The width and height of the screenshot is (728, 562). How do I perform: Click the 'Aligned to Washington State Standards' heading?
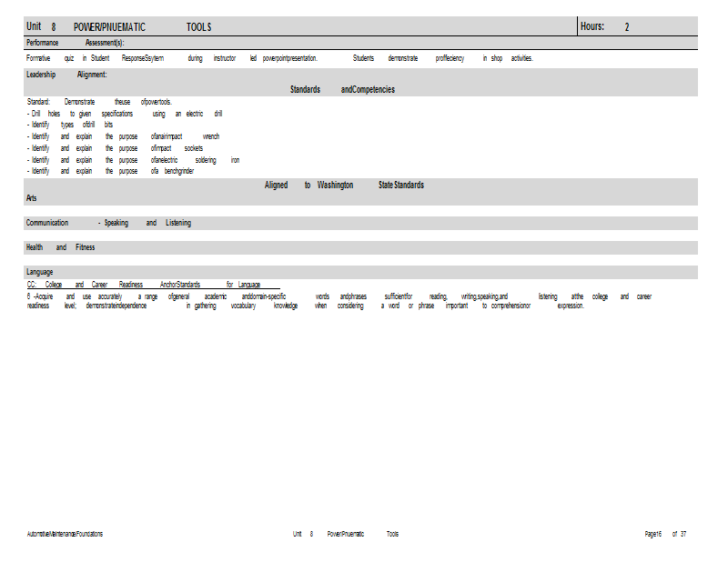(344, 186)
